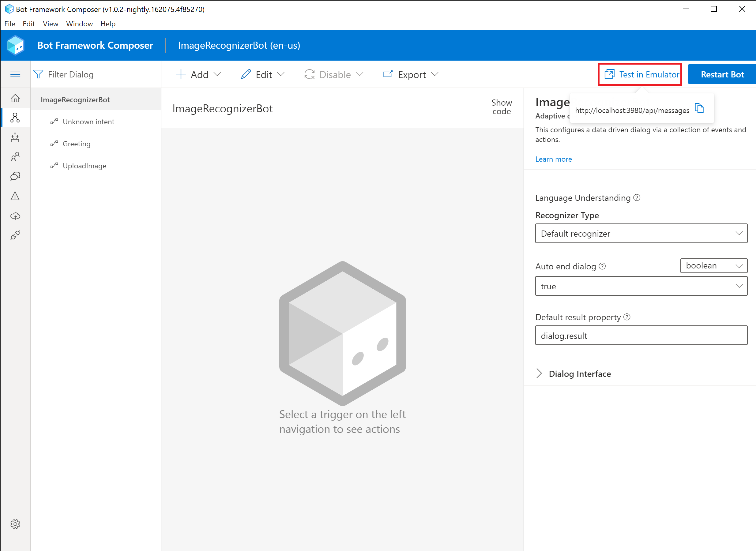Select the Greeting trigger
Image resolution: width=756 pixels, height=551 pixels.
pyautogui.click(x=96, y=144)
